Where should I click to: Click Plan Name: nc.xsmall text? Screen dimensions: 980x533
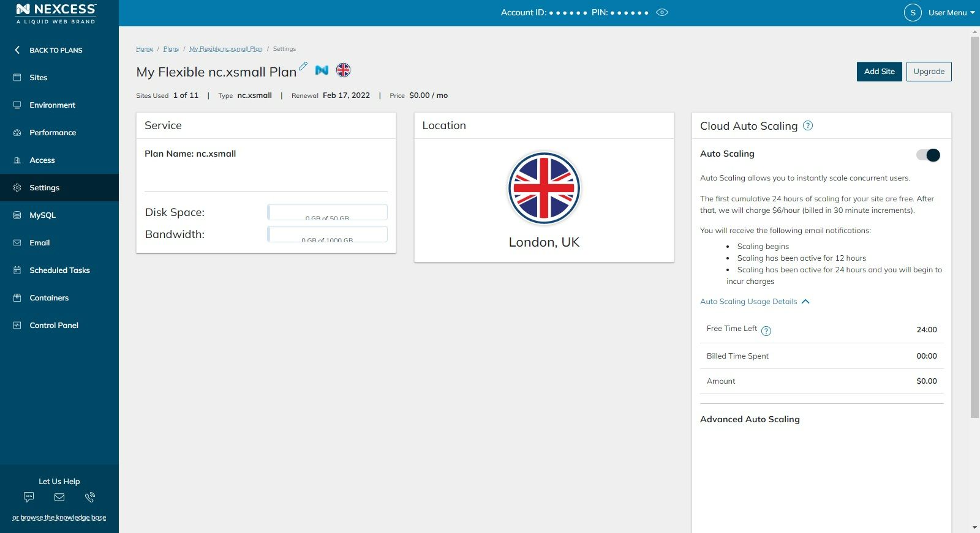coord(190,154)
